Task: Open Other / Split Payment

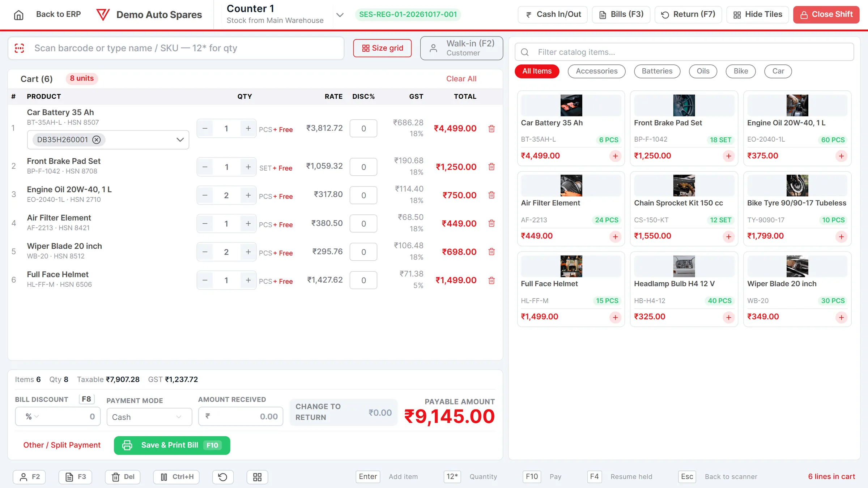Action: click(x=62, y=445)
